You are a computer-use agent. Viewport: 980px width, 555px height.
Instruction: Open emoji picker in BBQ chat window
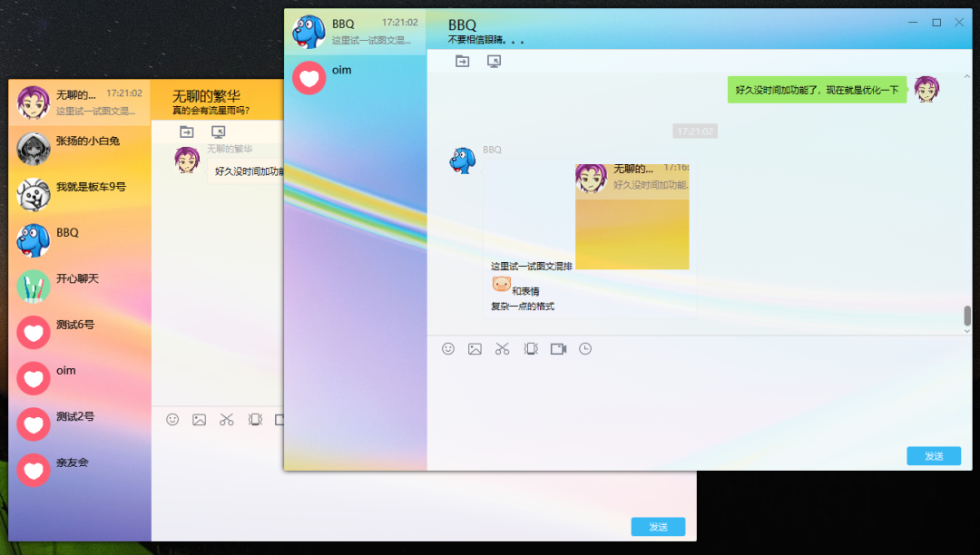point(447,349)
